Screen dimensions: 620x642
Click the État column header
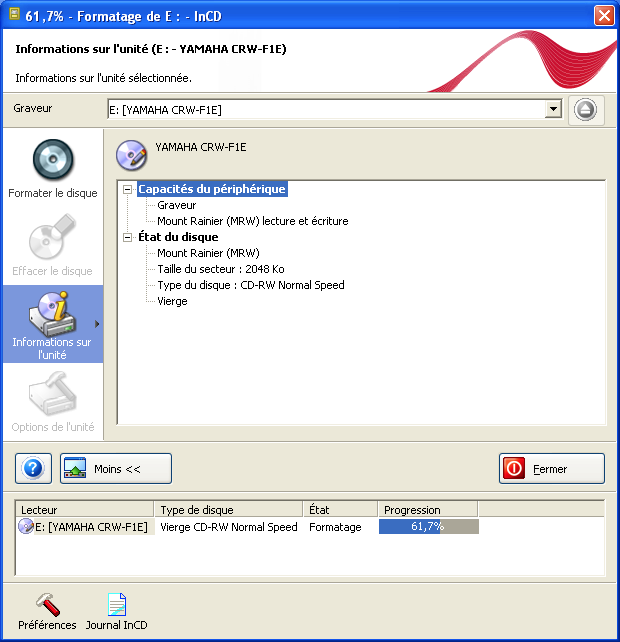340,510
